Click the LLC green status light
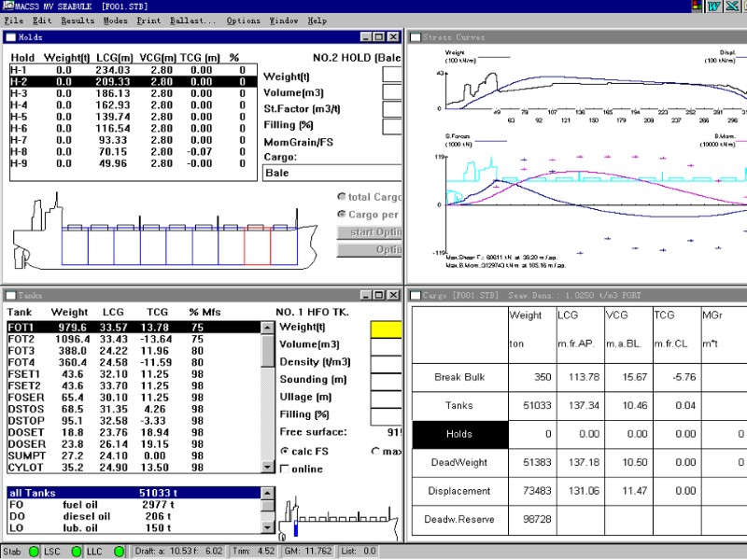Image resolution: width=747 pixels, height=560 pixels. tap(120, 552)
